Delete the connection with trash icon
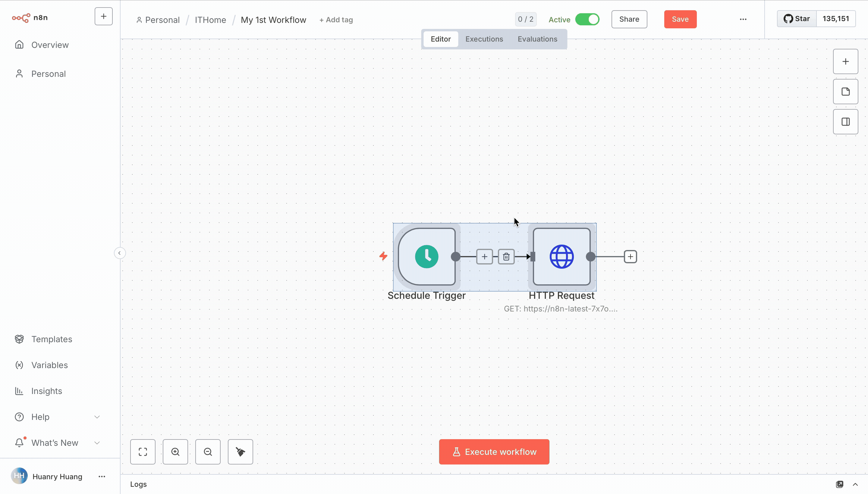 coord(506,257)
